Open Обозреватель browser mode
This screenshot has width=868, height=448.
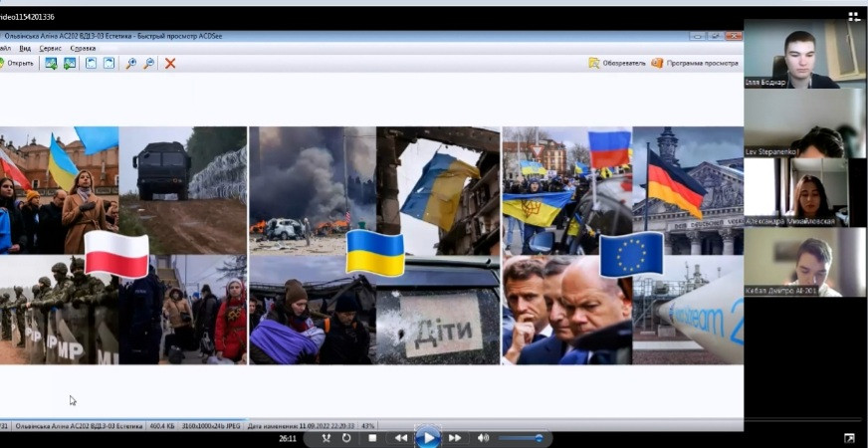tap(617, 63)
